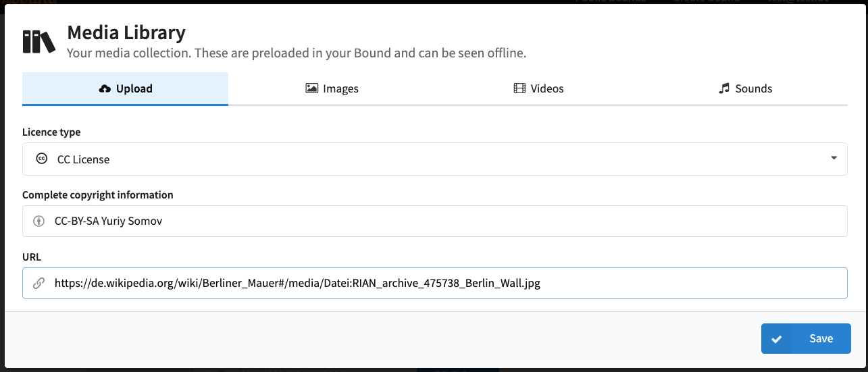This screenshot has width=868, height=372.
Task: Switch to the Images tab
Action: point(332,88)
